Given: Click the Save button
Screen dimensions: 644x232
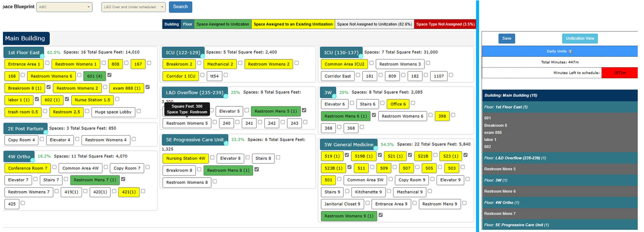Looking at the screenshot, I should pos(506,39).
